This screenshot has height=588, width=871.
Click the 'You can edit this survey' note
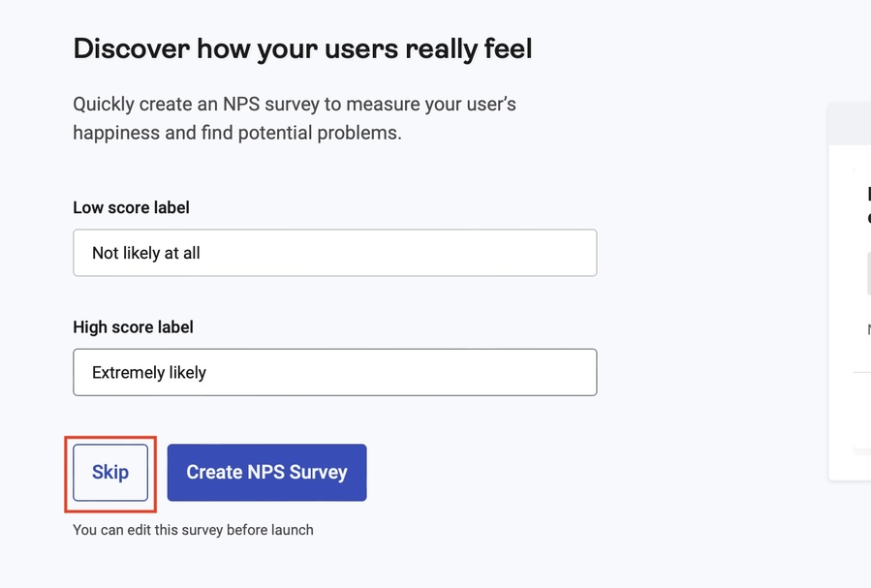point(193,530)
